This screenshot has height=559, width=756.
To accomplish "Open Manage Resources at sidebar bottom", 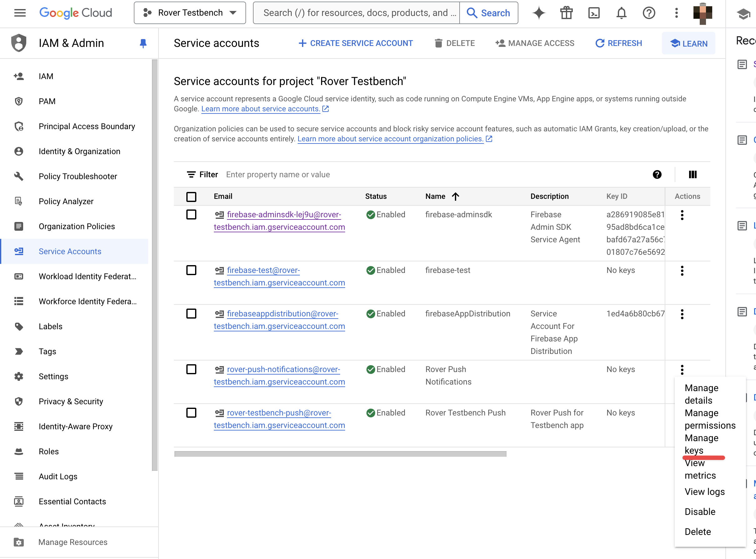I will pos(73,542).
